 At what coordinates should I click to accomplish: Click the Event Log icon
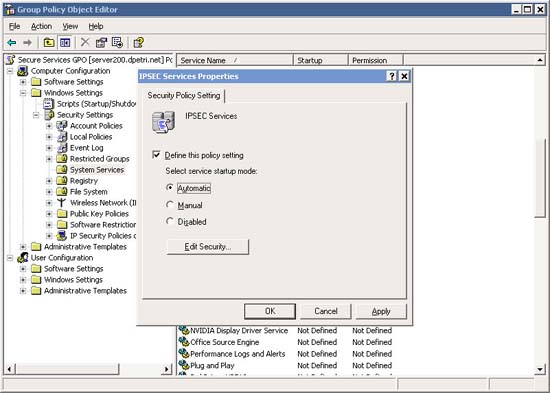(x=62, y=148)
